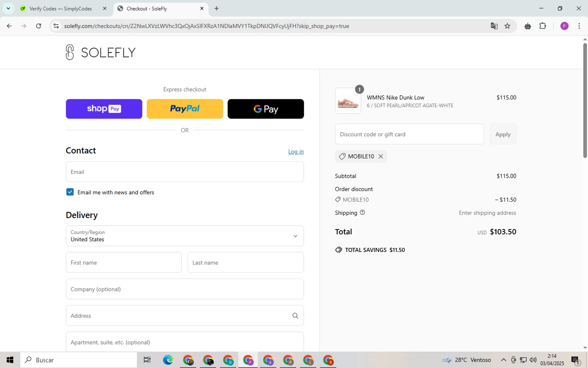Click the Apartment, suite, etc. field
Viewport: 588px width, 368px height.
[x=185, y=342]
